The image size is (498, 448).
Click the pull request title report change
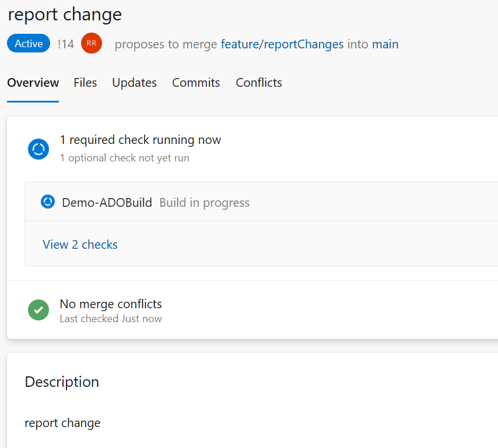[64, 14]
